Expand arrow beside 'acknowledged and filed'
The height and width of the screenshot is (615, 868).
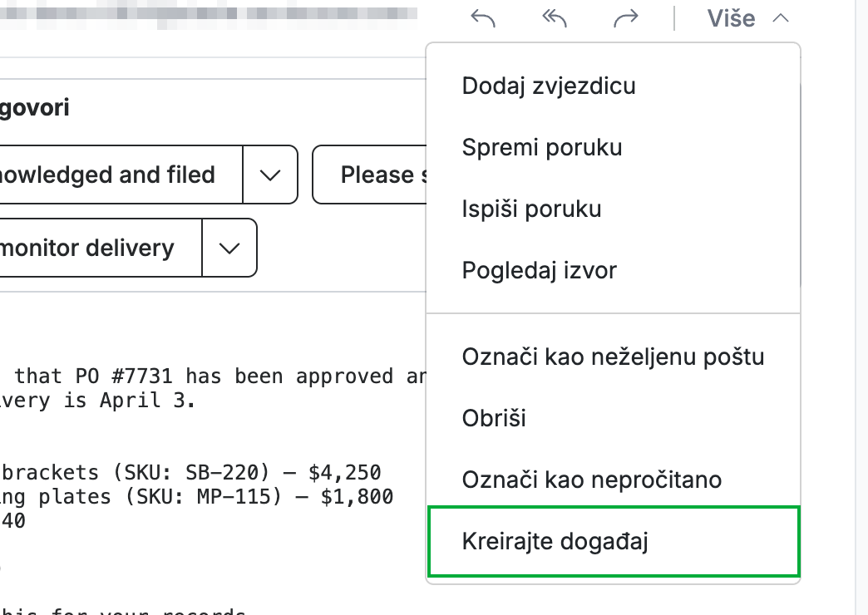click(270, 175)
